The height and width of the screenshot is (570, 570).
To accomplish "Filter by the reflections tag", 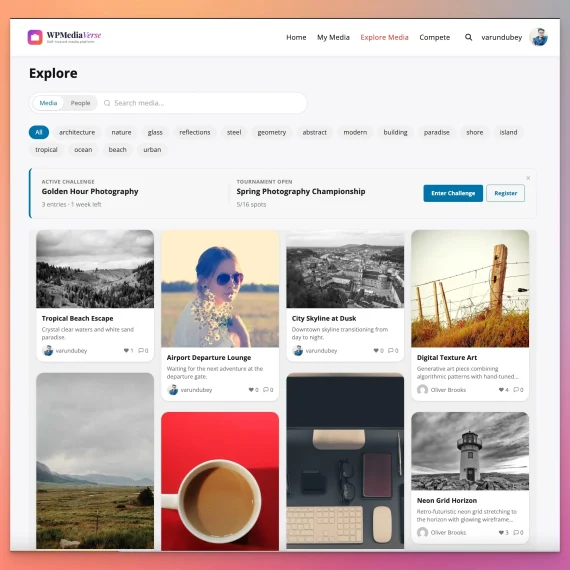I will 195,132.
